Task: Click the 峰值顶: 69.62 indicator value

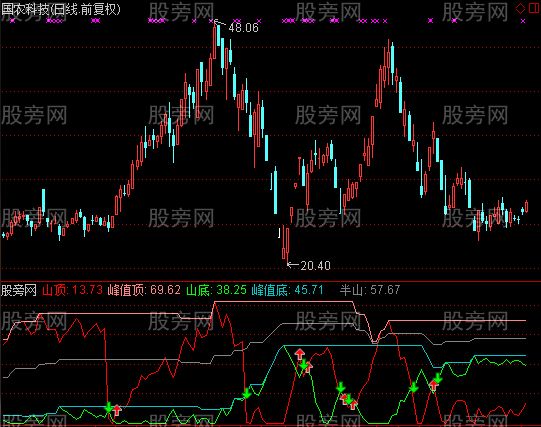Action: [144, 290]
